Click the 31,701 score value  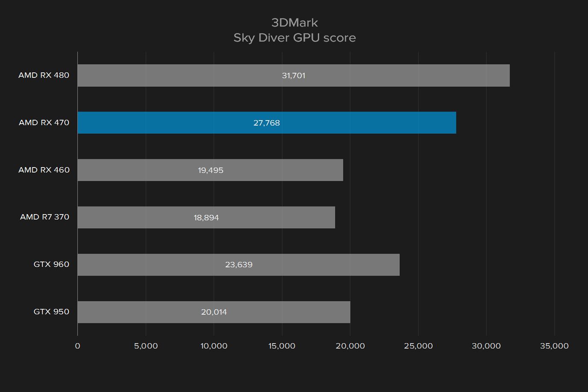293,76
